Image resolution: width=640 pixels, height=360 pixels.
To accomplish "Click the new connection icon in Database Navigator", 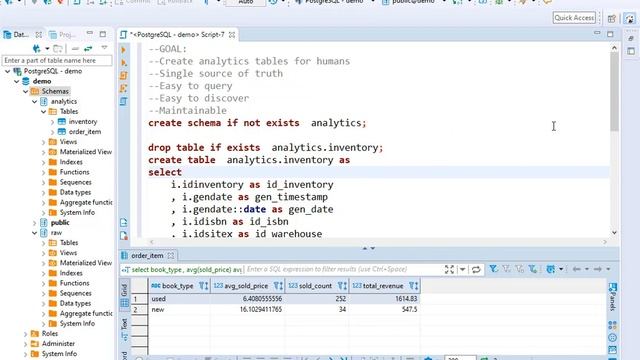I will click(37, 49).
